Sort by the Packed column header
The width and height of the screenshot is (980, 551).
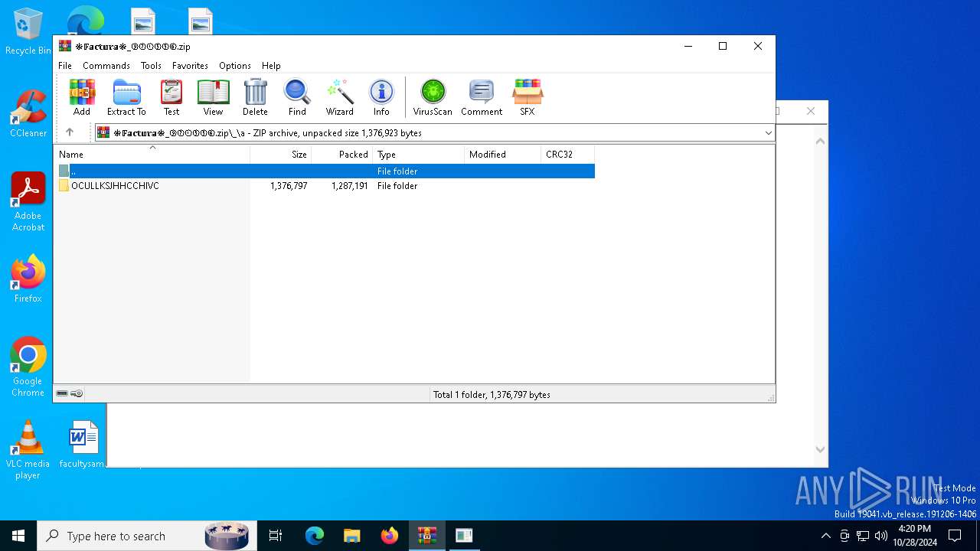point(342,155)
